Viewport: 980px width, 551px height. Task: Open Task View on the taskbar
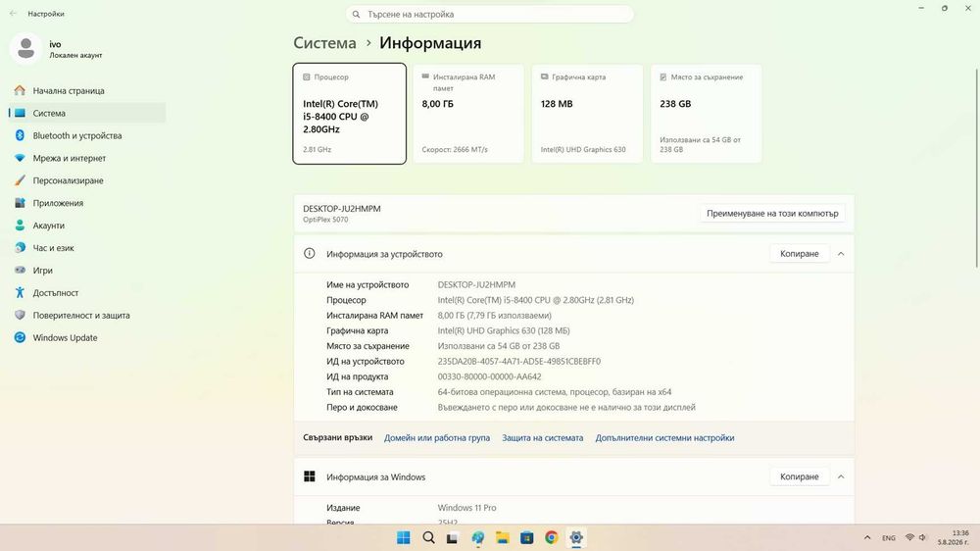pos(452,538)
